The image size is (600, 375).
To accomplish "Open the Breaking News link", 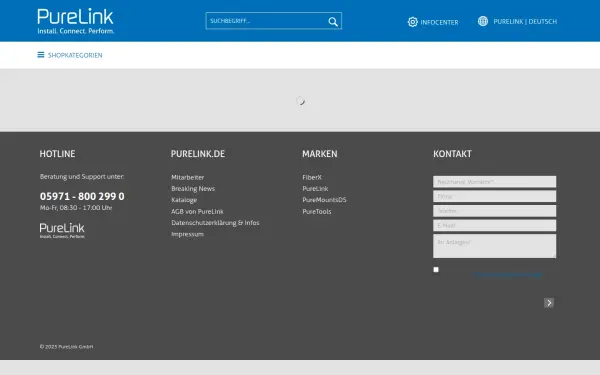I will pos(193,189).
